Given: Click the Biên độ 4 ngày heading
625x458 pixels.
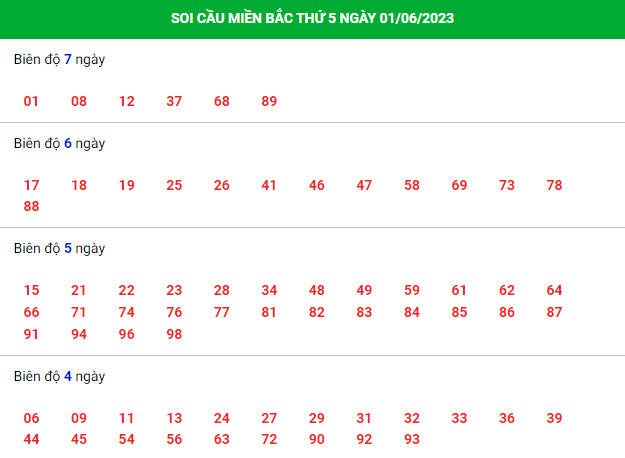Looking at the screenshot, I should click(x=59, y=376).
